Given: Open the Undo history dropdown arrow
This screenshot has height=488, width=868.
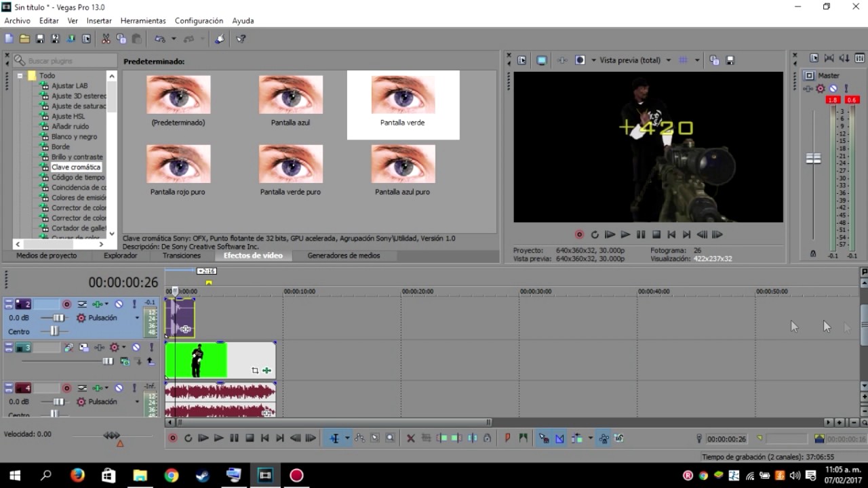Looking at the screenshot, I should click(x=174, y=39).
